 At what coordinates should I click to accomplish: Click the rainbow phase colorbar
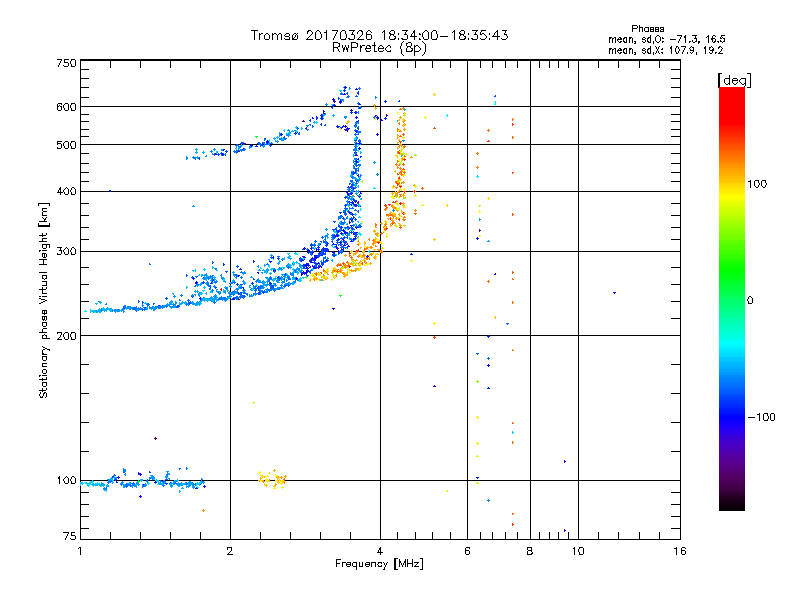732,298
